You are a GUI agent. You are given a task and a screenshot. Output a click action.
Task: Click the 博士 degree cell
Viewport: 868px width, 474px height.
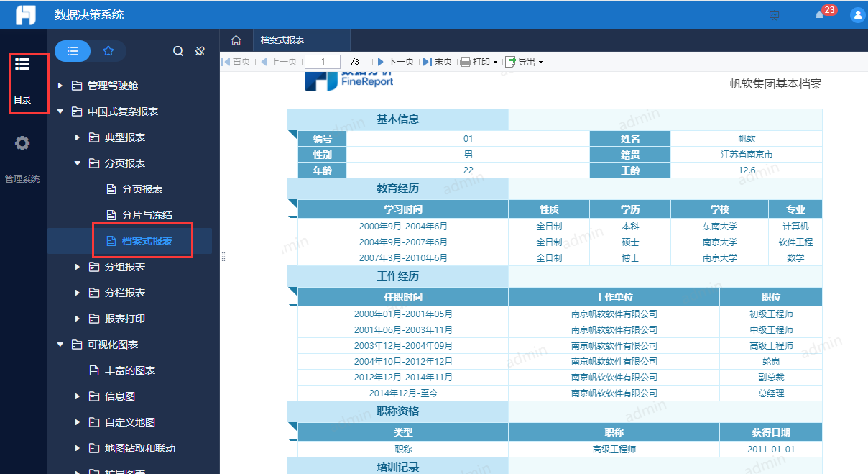tap(630, 257)
